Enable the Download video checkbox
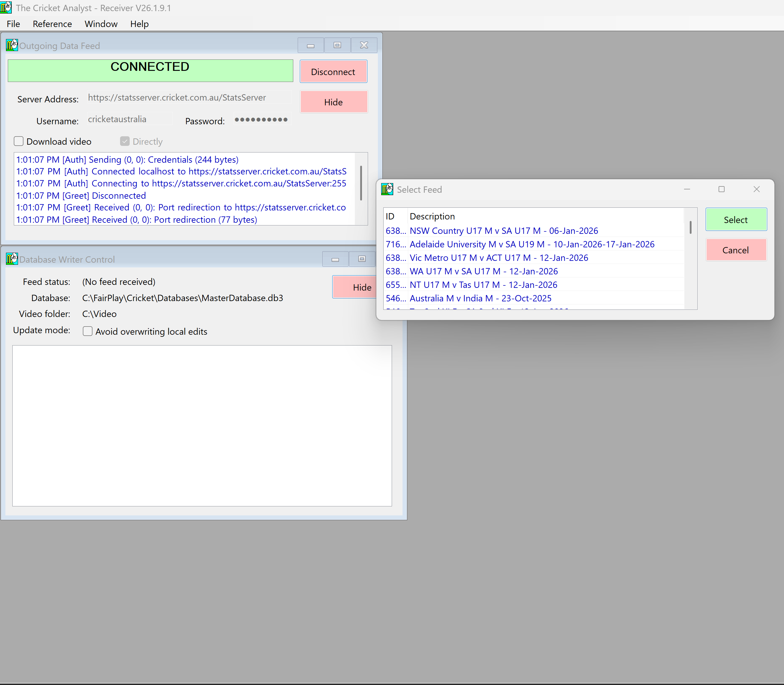This screenshot has height=685, width=784. coord(19,141)
